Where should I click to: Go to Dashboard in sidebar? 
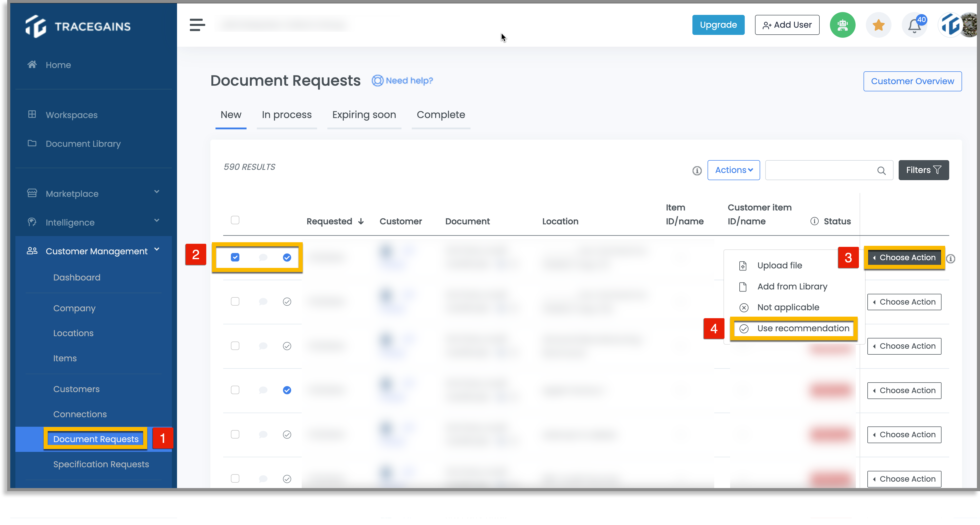point(76,277)
